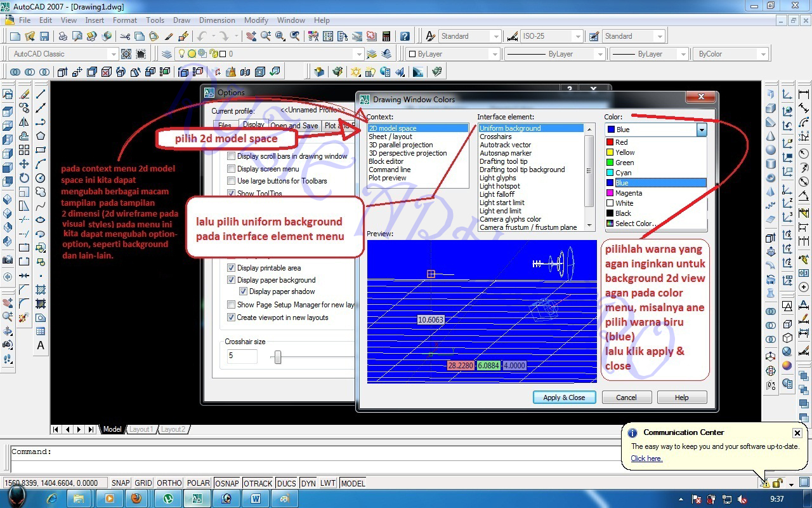The height and width of the screenshot is (508, 812).
Task: Select the Line draw tool
Action: click(41, 94)
